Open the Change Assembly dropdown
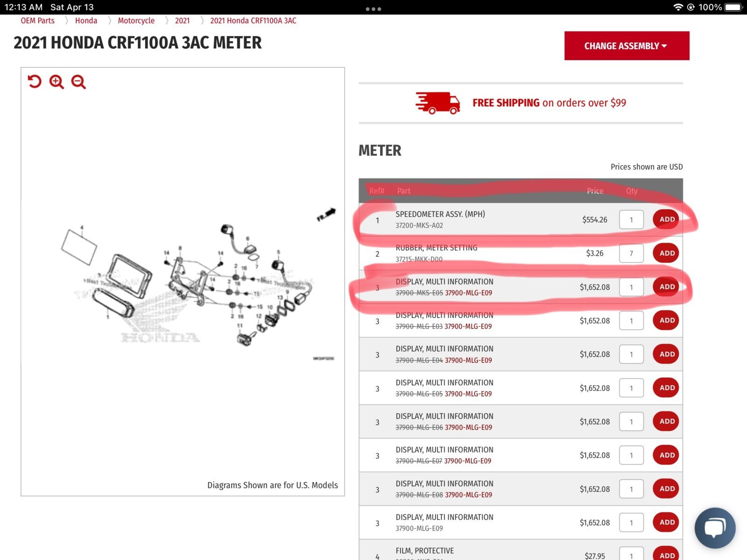747x560 pixels. (627, 46)
